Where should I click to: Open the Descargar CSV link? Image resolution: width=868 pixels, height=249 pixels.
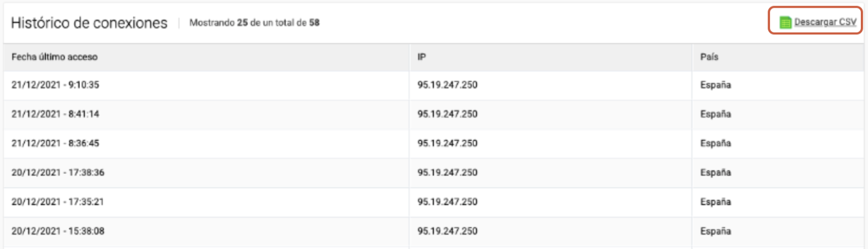point(825,23)
